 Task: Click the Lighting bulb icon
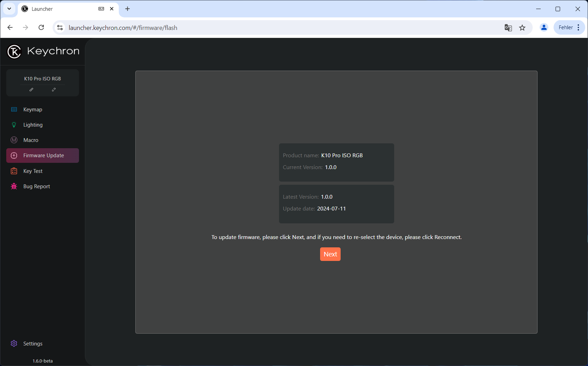coord(14,125)
